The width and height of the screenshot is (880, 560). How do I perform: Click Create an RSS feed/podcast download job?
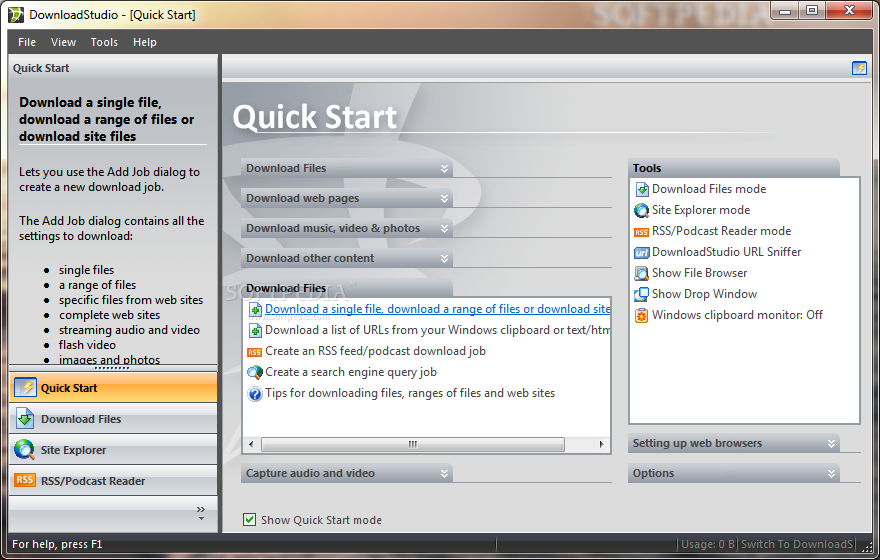click(x=375, y=351)
